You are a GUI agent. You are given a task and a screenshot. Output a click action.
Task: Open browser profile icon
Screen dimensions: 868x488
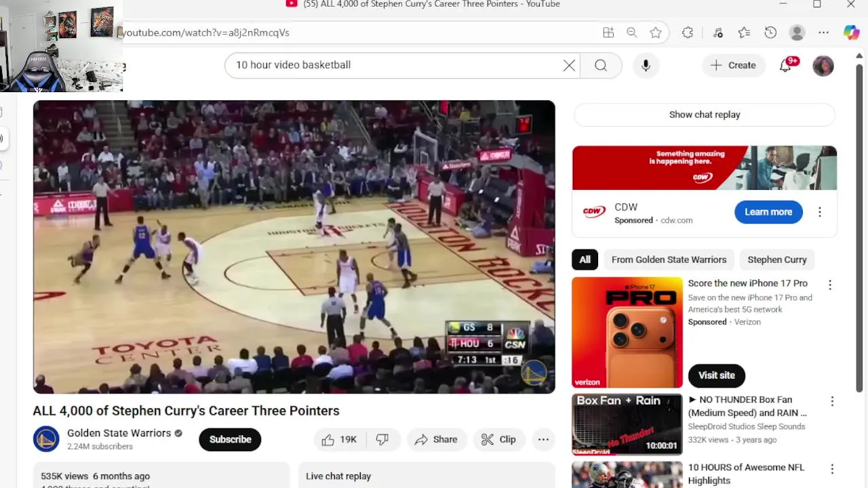(x=797, y=33)
